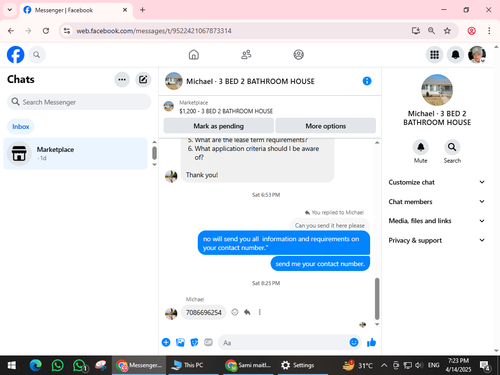Viewport: 500px width, 375px height.
Task: Go back to previous page
Action: point(11,31)
